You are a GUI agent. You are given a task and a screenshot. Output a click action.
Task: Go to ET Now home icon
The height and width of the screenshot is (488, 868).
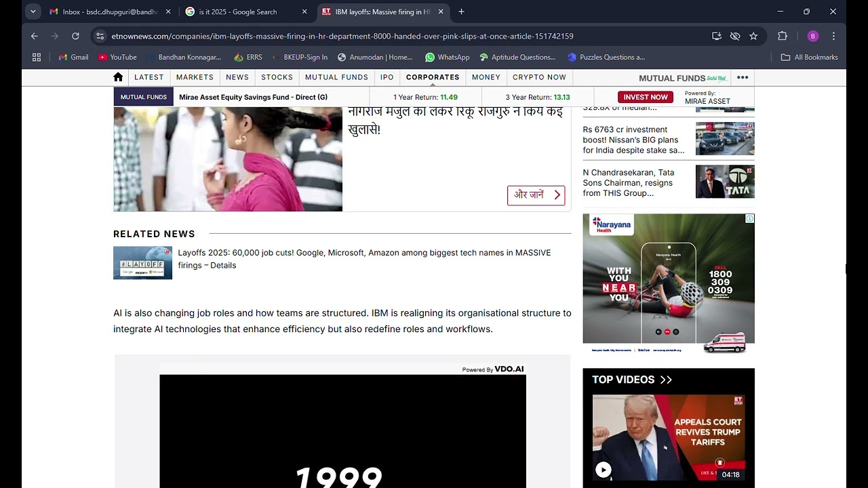(118, 77)
